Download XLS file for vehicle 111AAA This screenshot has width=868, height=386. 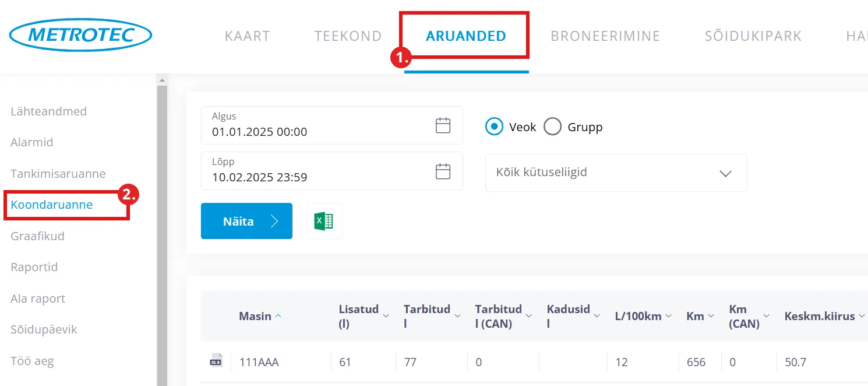(216, 362)
